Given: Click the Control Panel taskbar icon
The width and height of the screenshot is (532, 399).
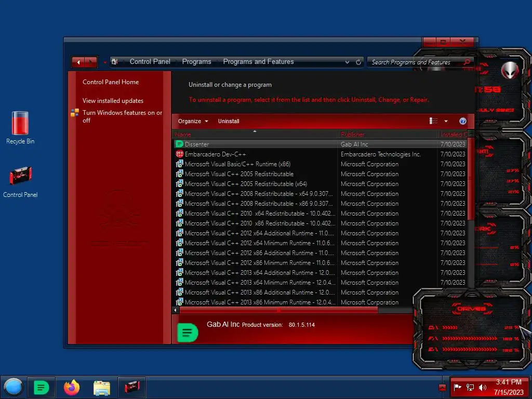Looking at the screenshot, I should [x=131, y=387].
